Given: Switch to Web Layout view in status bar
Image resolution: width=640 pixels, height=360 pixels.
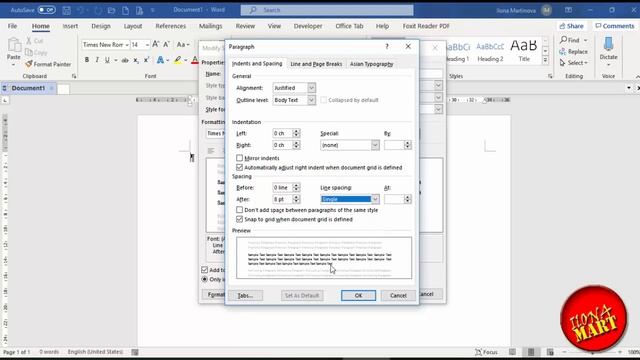Looking at the screenshot, I should pyautogui.click(x=550, y=352).
